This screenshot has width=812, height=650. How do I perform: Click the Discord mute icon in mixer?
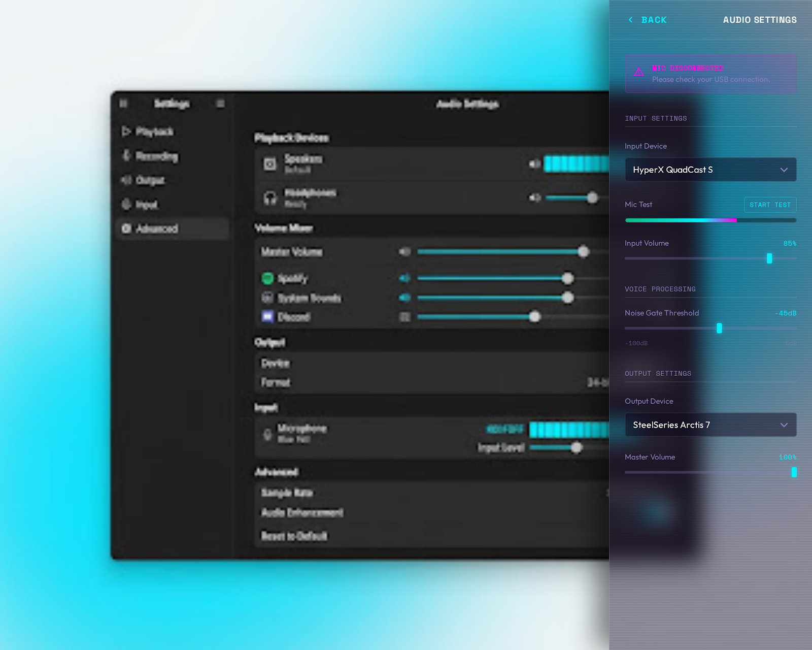tap(404, 317)
